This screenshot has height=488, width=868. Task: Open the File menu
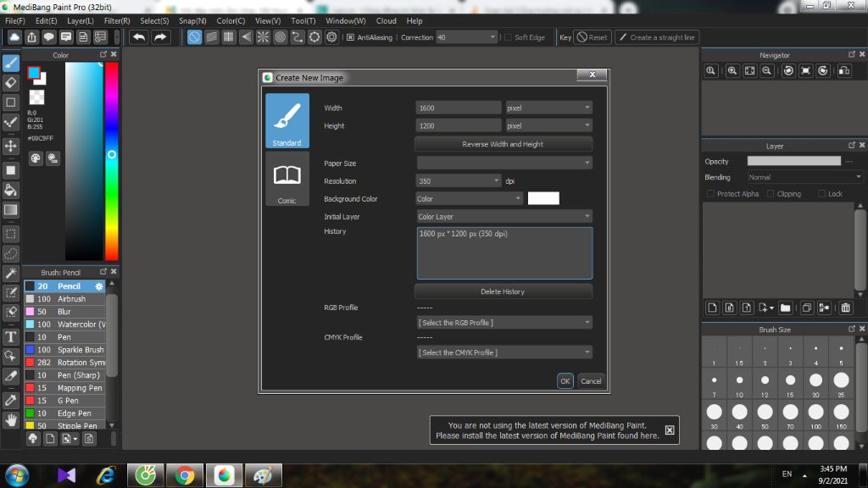(15, 21)
